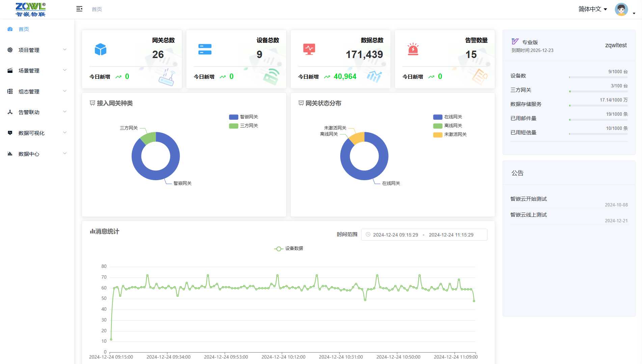Click the clock icon in time range field
The height and width of the screenshot is (364, 642).
pos(368,234)
